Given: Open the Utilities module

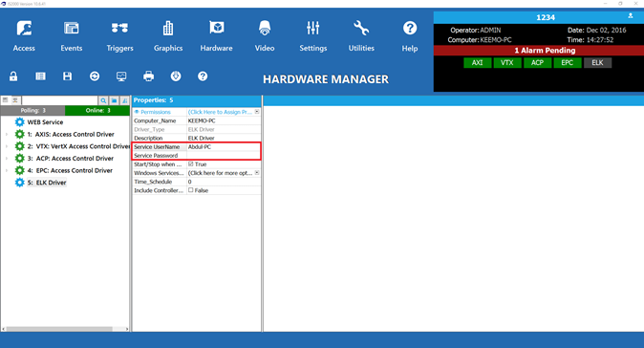Looking at the screenshot, I should tap(361, 36).
